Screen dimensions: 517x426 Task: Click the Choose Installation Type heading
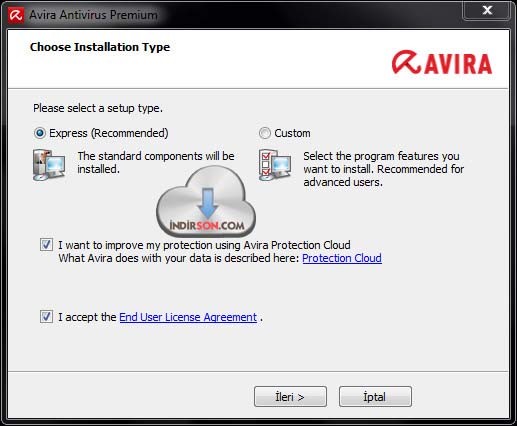[x=100, y=47]
